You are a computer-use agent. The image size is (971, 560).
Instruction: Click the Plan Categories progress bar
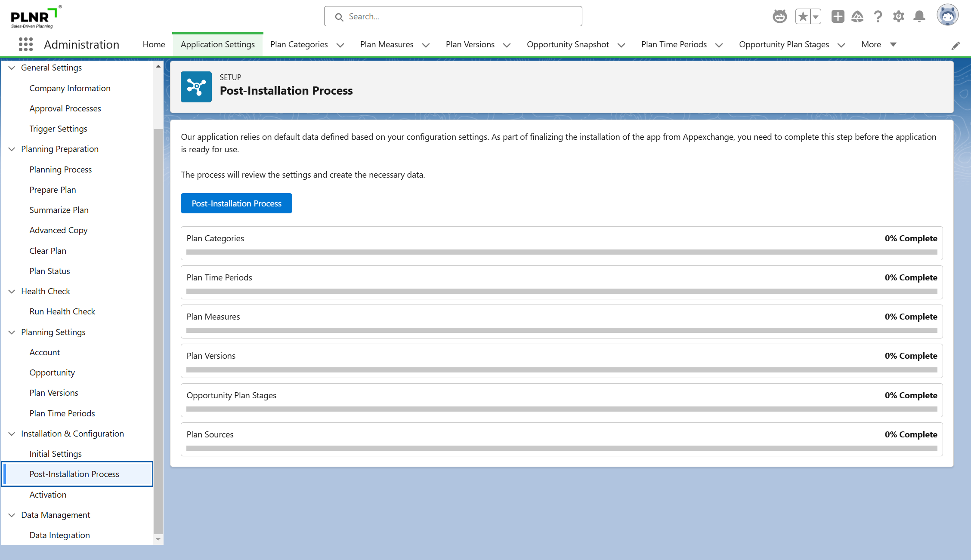tap(561, 252)
